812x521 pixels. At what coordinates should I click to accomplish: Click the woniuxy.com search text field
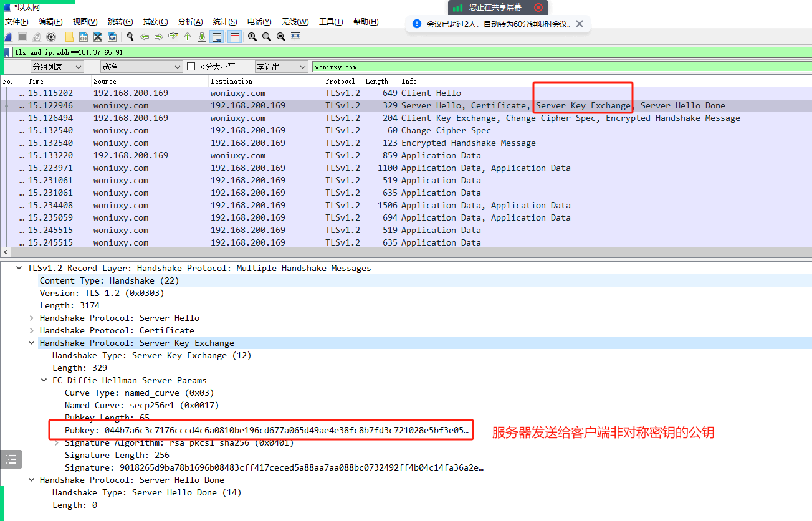pos(561,67)
